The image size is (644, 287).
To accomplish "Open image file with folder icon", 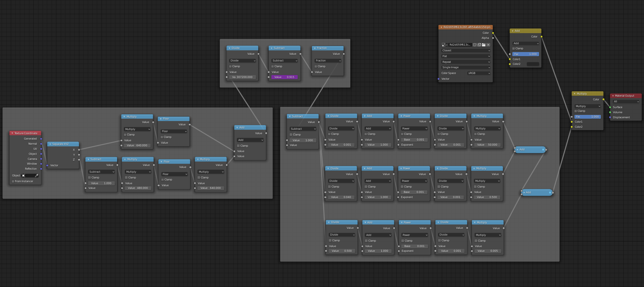I will point(484,45).
